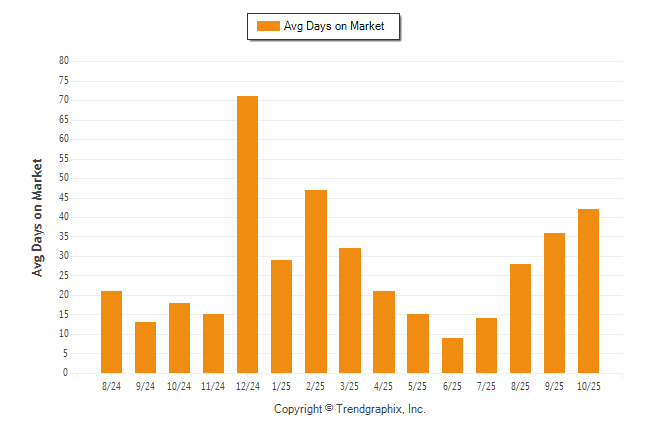The image size is (646, 434).
Task: Select the 9/25 bar
Action: click(553, 303)
